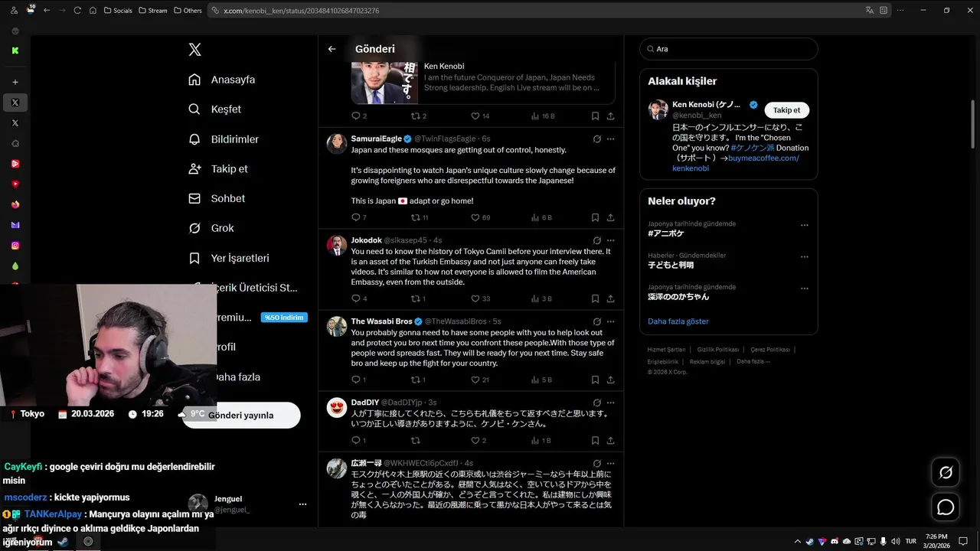Image resolution: width=980 pixels, height=551 pixels.
Task: Click Grok icon on DadDIY's post
Action: pyautogui.click(x=597, y=403)
